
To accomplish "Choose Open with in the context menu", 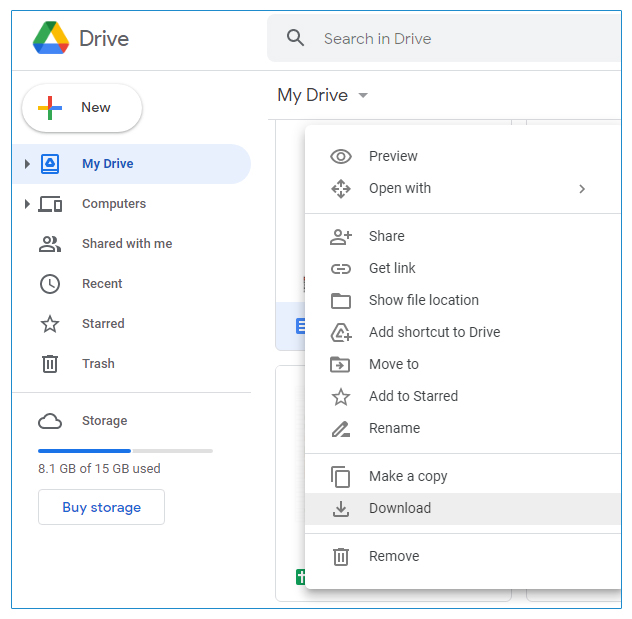I will [x=463, y=189].
